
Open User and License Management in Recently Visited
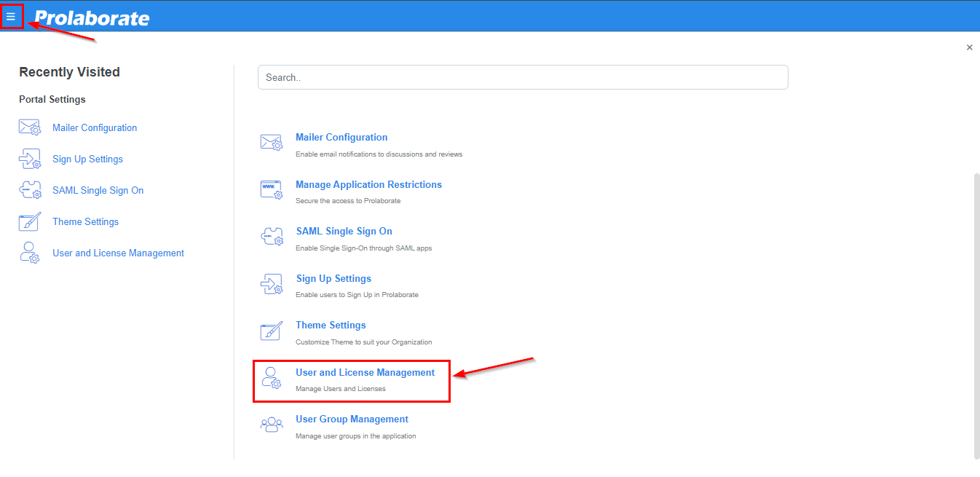pyautogui.click(x=118, y=253)
